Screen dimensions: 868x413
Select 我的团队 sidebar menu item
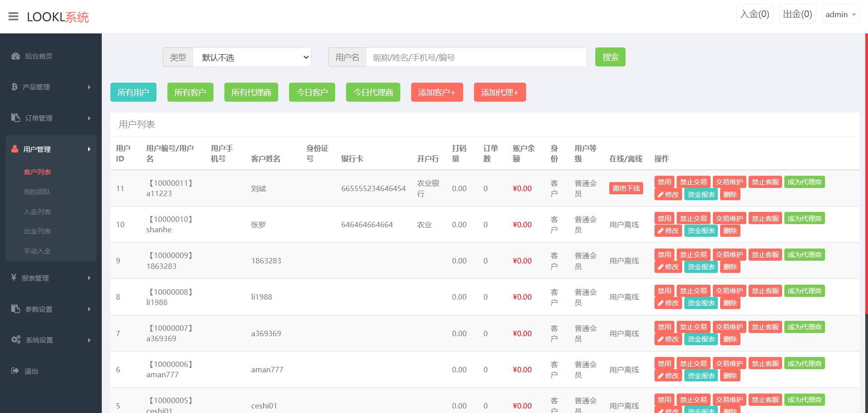point(37,192)
